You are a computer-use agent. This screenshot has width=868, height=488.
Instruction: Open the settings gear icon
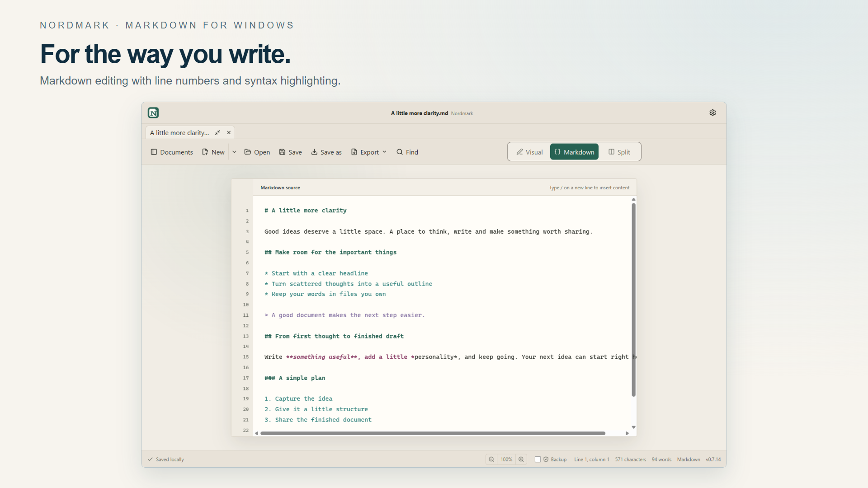pos(712,113)
